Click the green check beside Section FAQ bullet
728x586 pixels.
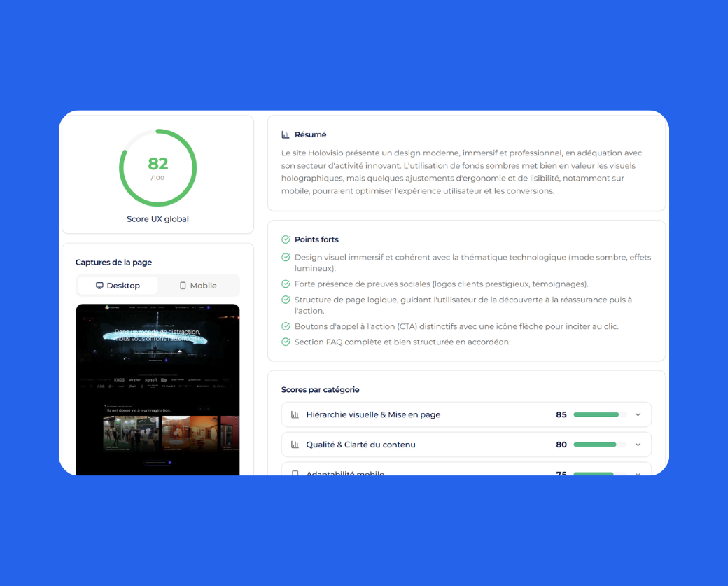285,342
